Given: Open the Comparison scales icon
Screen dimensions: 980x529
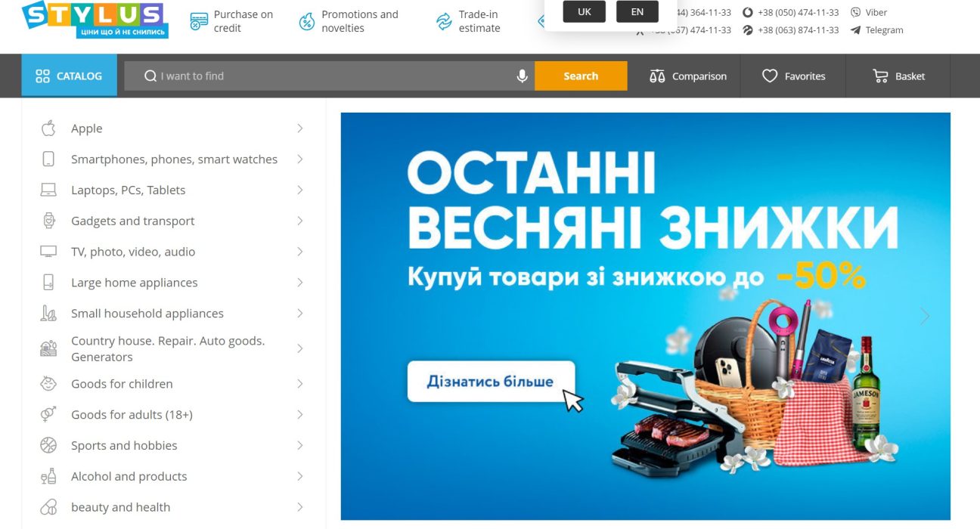Looking at the screenshot, I should coord(657,76).
